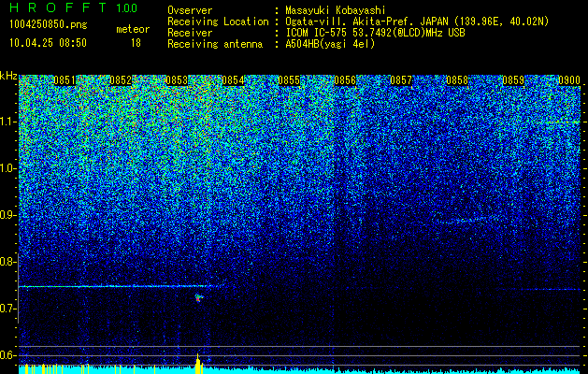The width and height of the screenshot is (588, 374).
Task: Click the Receiving antenna label
Action: tap(215, 44)
